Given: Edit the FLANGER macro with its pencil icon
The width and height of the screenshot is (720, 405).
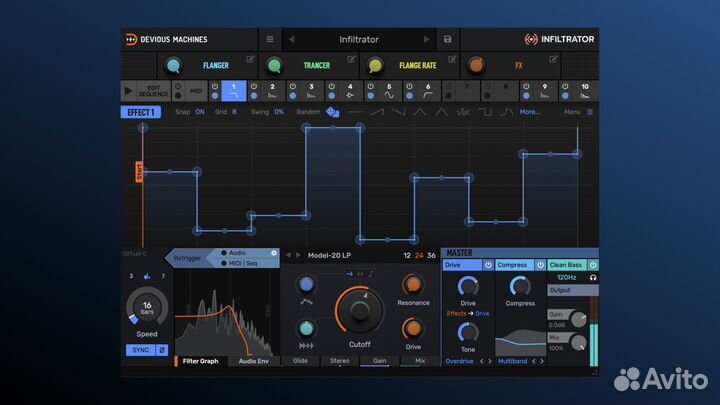Looking at the screenshot, I should click(250, 59).
